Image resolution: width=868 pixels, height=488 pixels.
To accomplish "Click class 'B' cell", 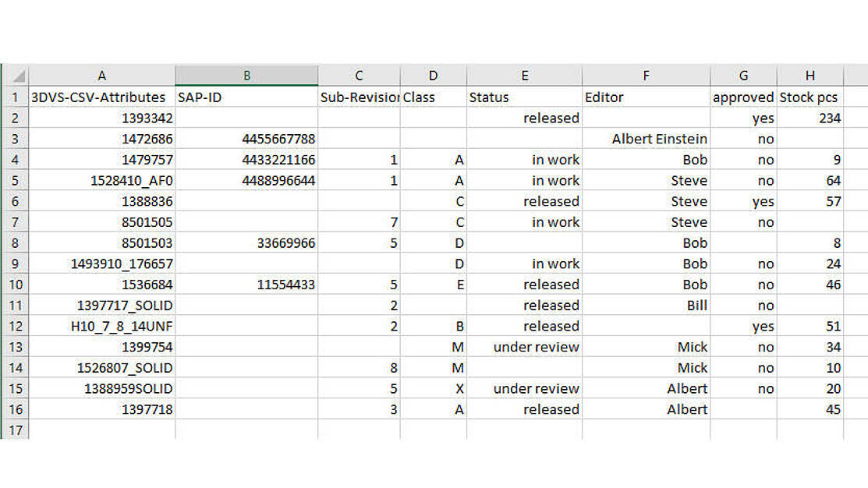I will click(x=433, y=326).
